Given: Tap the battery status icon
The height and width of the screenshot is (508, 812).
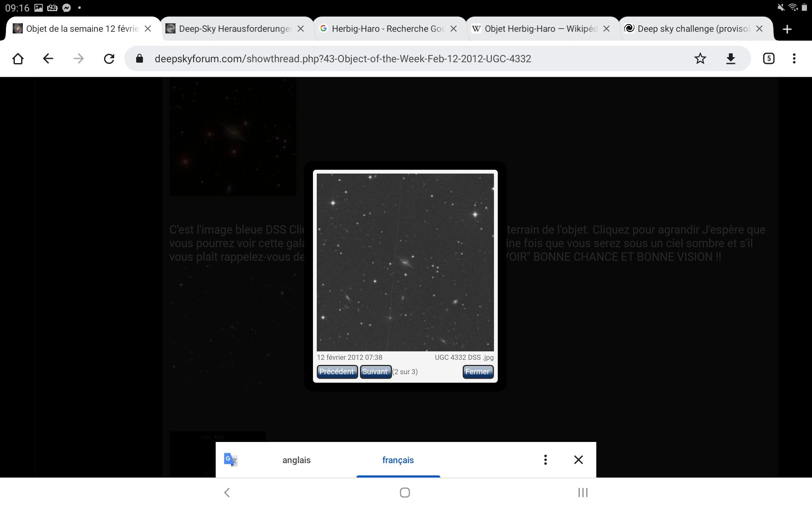Looking at the screenshot, I should [804, 8].
